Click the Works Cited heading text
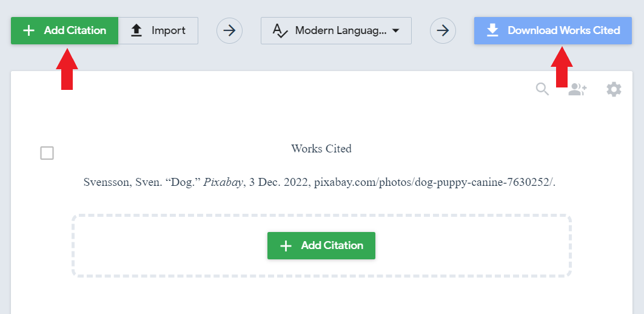Screen dimensions: 644x314 [x=321, y=149]
